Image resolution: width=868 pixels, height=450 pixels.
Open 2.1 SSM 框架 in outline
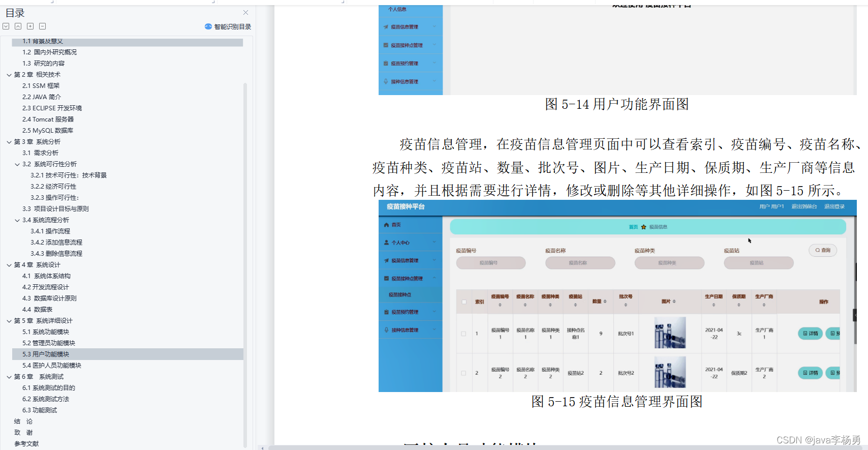coord(41,86)
